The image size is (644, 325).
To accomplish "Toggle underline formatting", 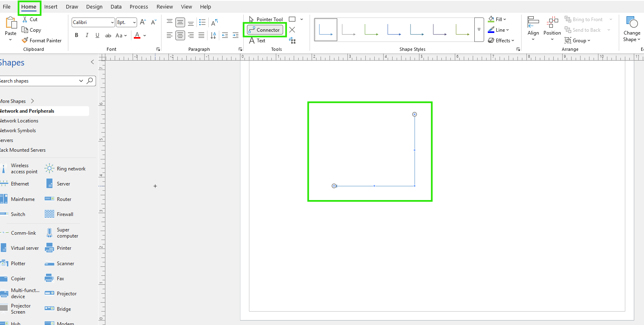I will coord(97,35).
